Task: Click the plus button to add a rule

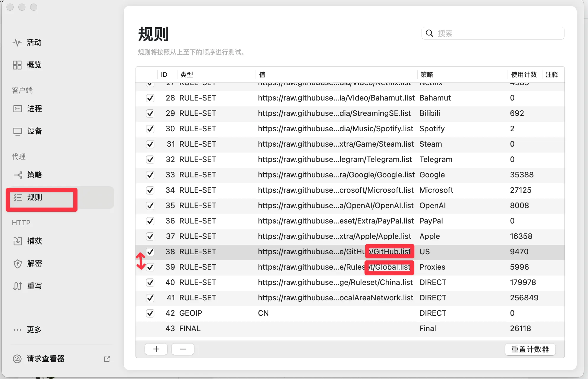Action: [156, 349]
